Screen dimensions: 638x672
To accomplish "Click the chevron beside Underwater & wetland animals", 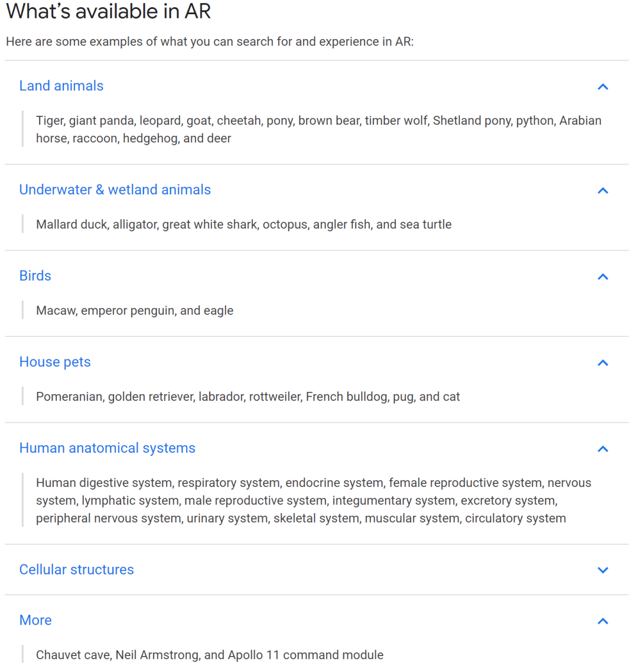I will click(x=603, y=190).
